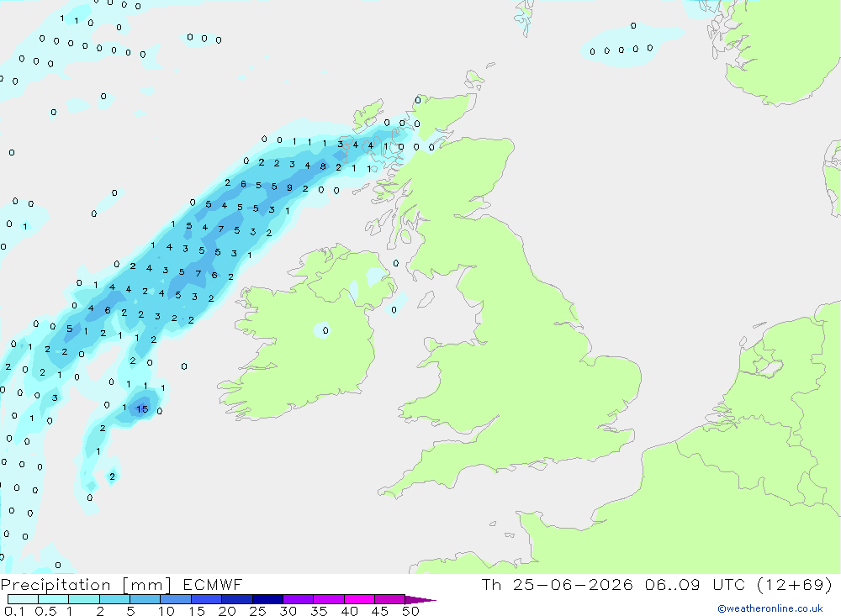Screen dimensions: 841x616
Task: Click the '0.5' legend scale label
Action: [x=45, y=611]
